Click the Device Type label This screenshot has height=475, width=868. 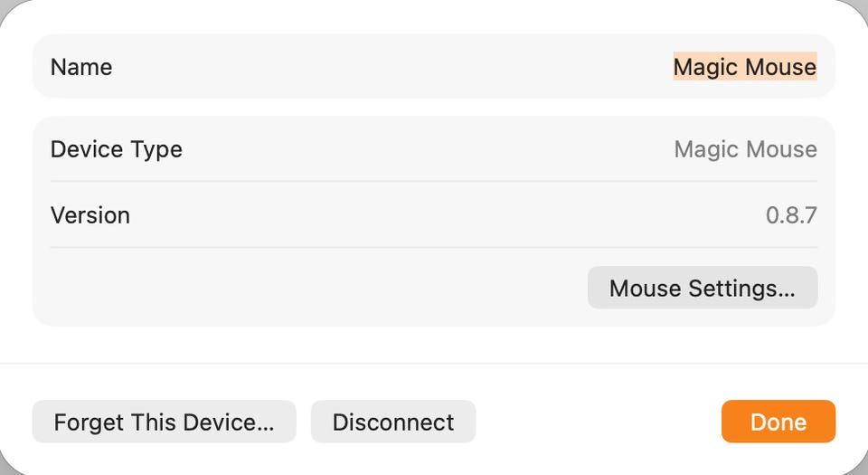(x=116, y=149)
